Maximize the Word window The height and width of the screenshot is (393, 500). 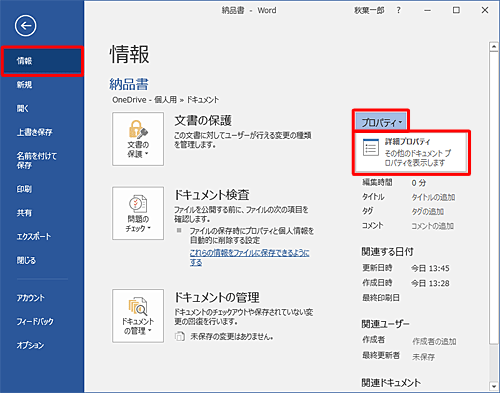pyautogui.click(x=456, y=10)
